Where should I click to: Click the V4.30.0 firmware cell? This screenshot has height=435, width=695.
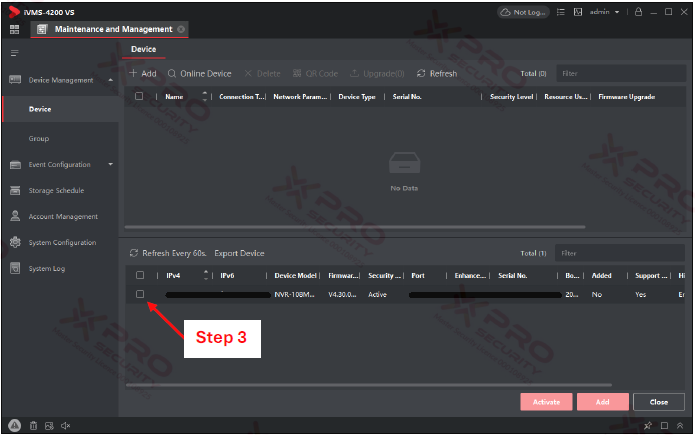tap(342, 295)
